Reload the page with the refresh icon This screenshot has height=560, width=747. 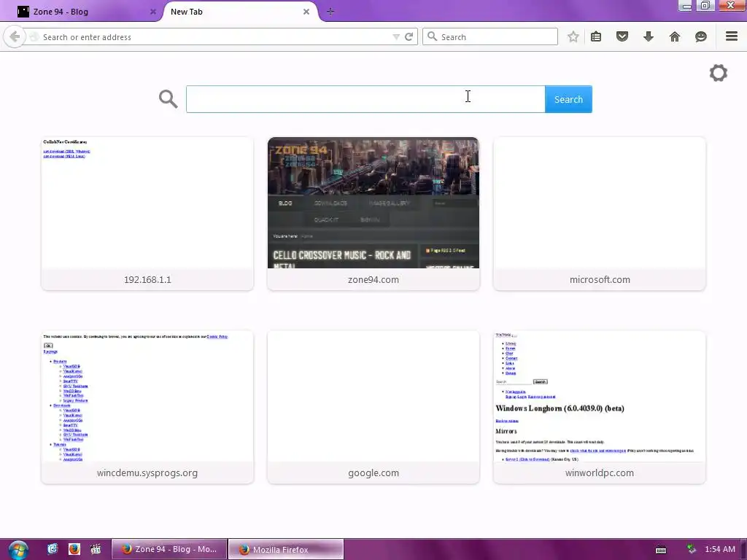click(x=409, y=36)
